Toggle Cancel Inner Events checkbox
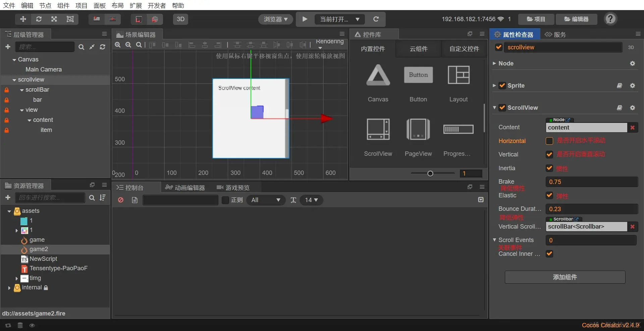 click(x=549, y=254)
